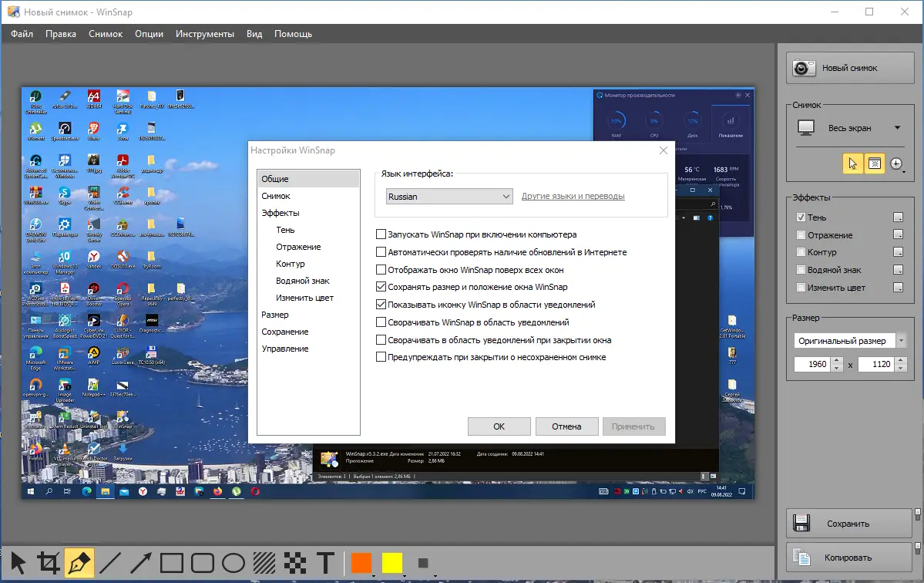Image resolution: width=924 pixels, height=583 pixels.
Task: Enable the Отражение effect checkbox
Action: pos(801,235)
